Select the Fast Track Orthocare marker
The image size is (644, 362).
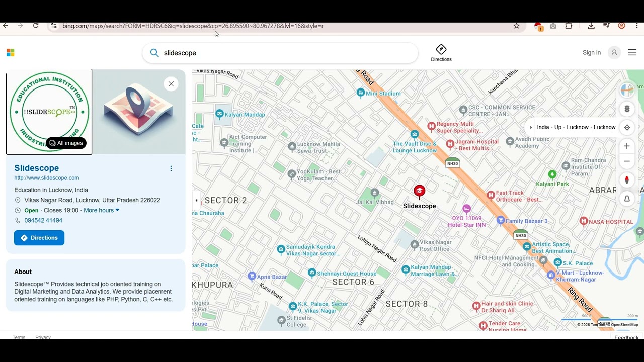pos(491,195)
